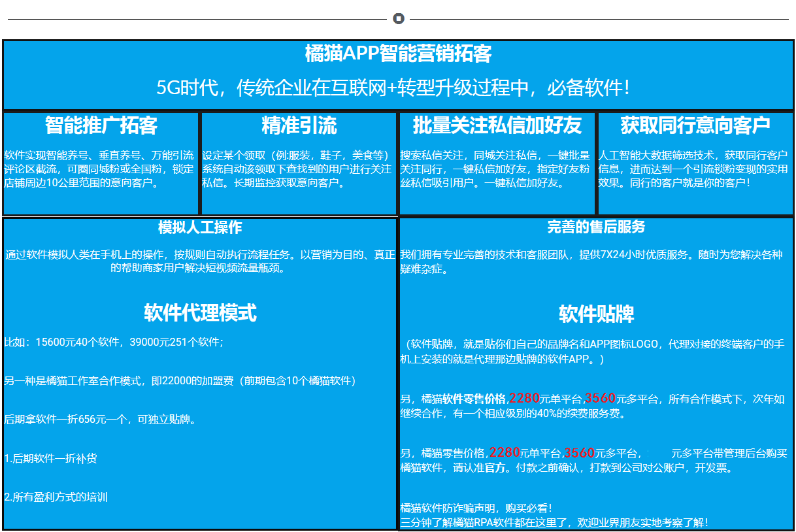Select the heading 精准引流
The height and width of the screenshot is (532, 796).
click(x=299, y=125)
